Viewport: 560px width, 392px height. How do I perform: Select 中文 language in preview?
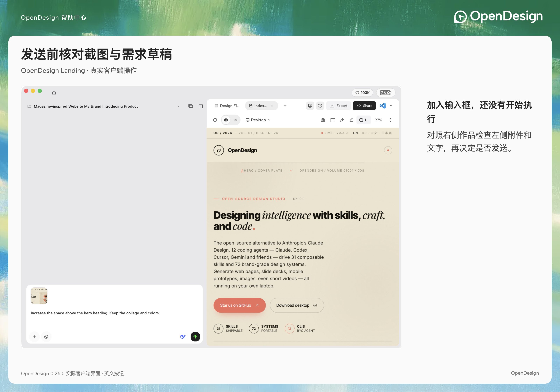pyautogui.click(x=374, y=133)
